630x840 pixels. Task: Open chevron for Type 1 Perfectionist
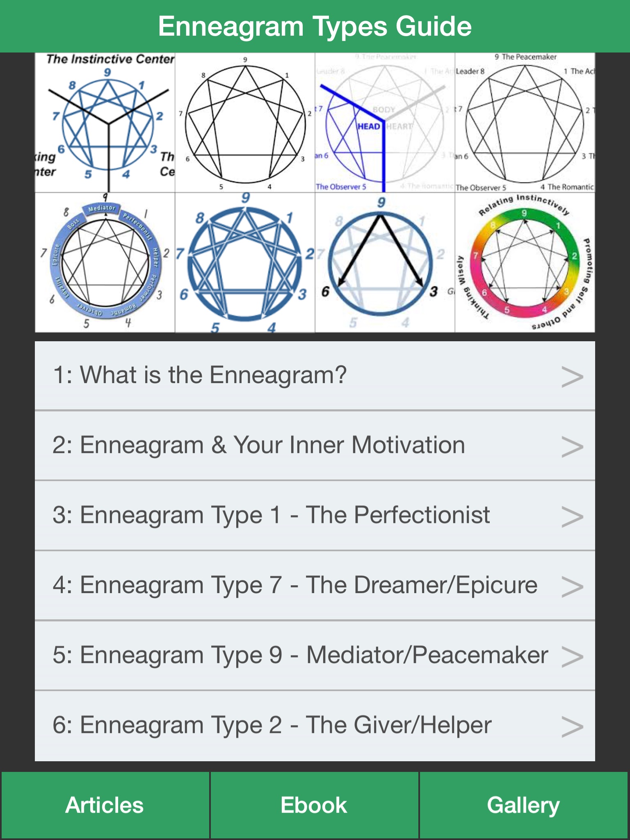[572, 516]
